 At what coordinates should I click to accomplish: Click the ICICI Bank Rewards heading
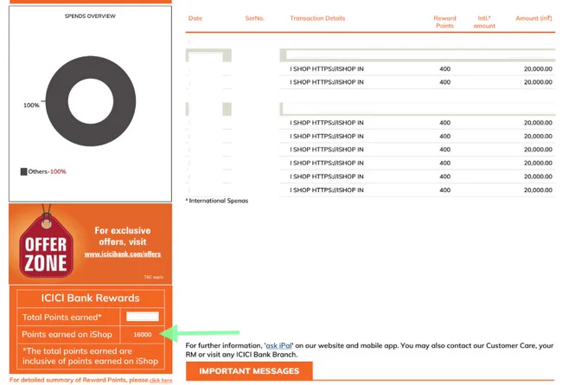pyautogui.click(x=91, y=298)
